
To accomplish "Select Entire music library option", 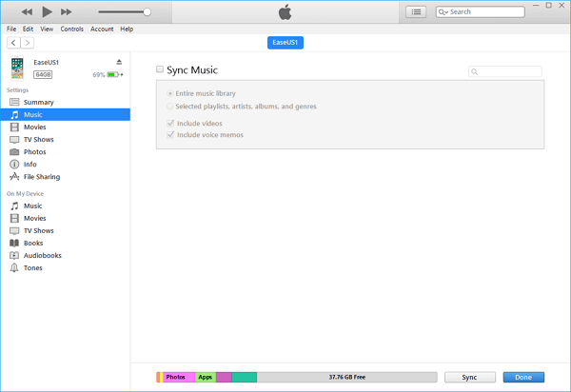I will tap(170, 93).
